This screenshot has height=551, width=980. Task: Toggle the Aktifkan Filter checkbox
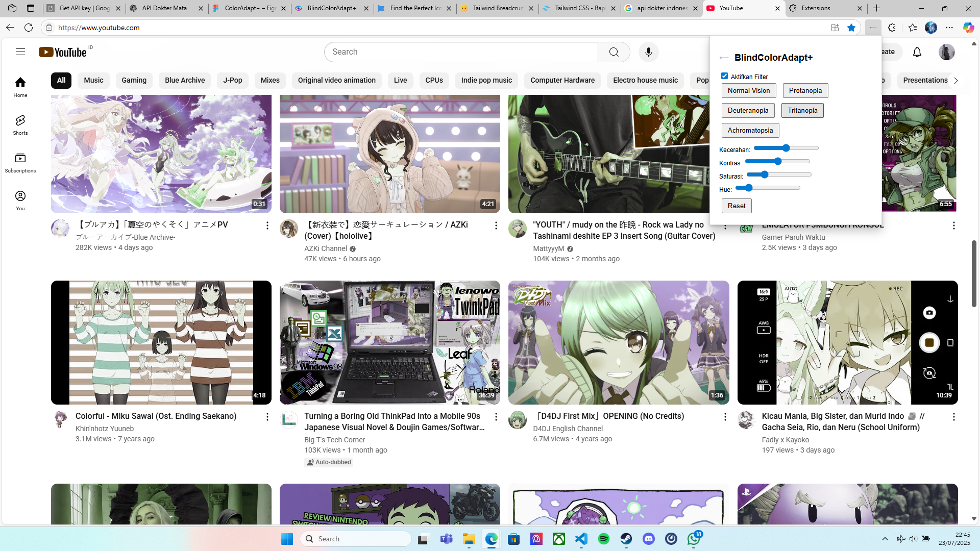[724, 76]
